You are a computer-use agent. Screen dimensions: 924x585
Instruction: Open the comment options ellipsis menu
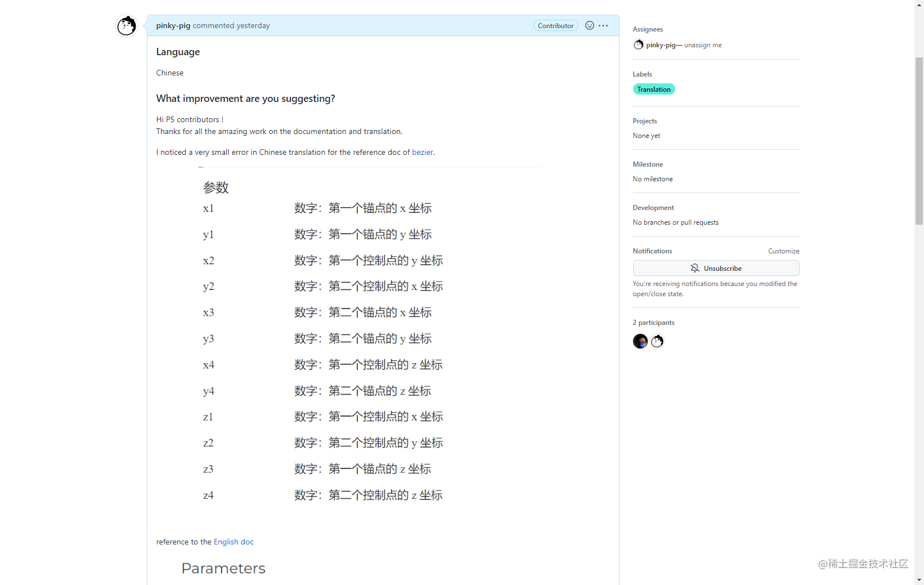point(603,25)
